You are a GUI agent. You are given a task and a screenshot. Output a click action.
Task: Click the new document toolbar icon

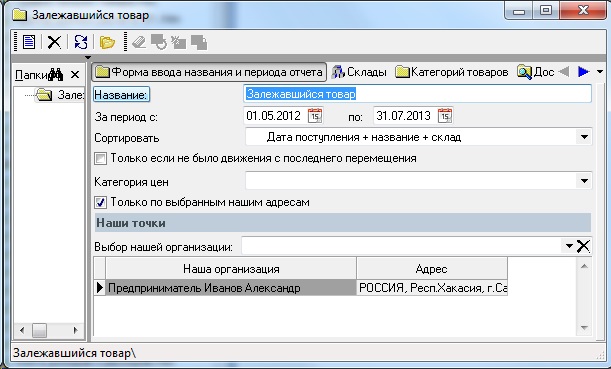[x=29, y=42]
